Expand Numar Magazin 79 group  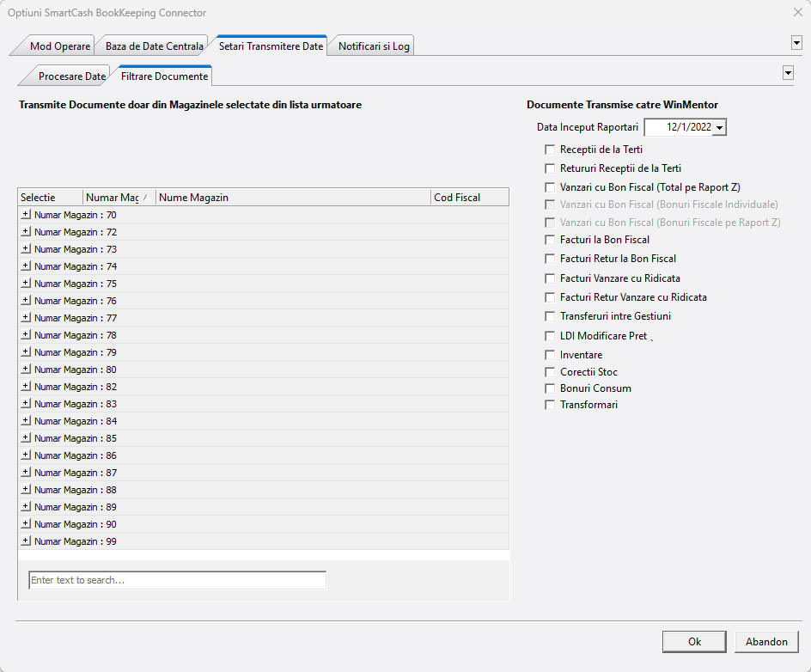tap(26, 351)
